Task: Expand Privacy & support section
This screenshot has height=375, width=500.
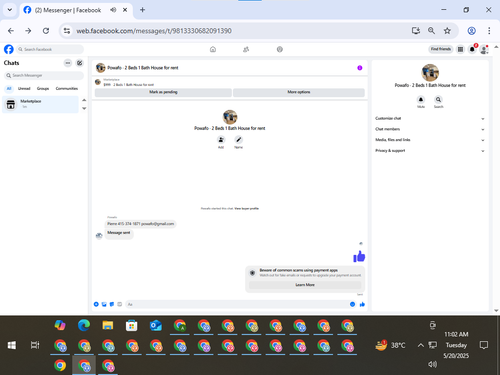Action: pos(430,151)
